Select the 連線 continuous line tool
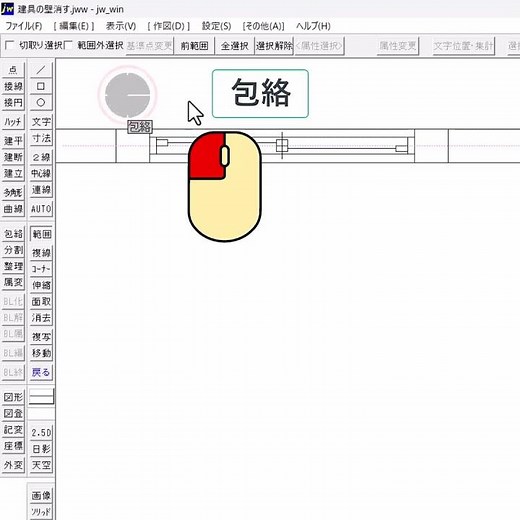520x520 pixels. 41,190
